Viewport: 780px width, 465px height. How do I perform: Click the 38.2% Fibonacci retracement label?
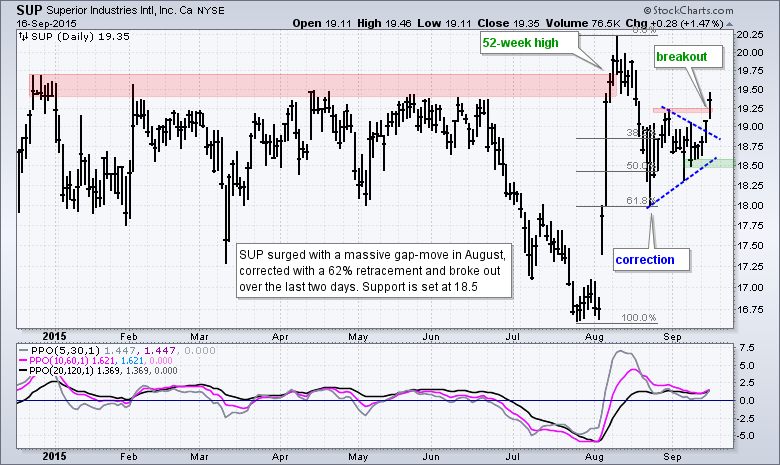(x=641, y=133)
